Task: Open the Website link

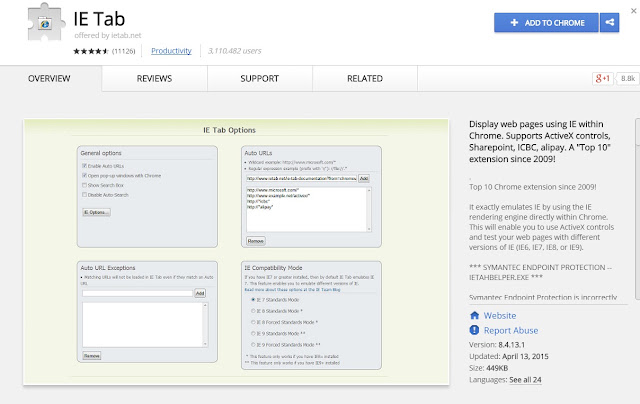Action: 500,315
